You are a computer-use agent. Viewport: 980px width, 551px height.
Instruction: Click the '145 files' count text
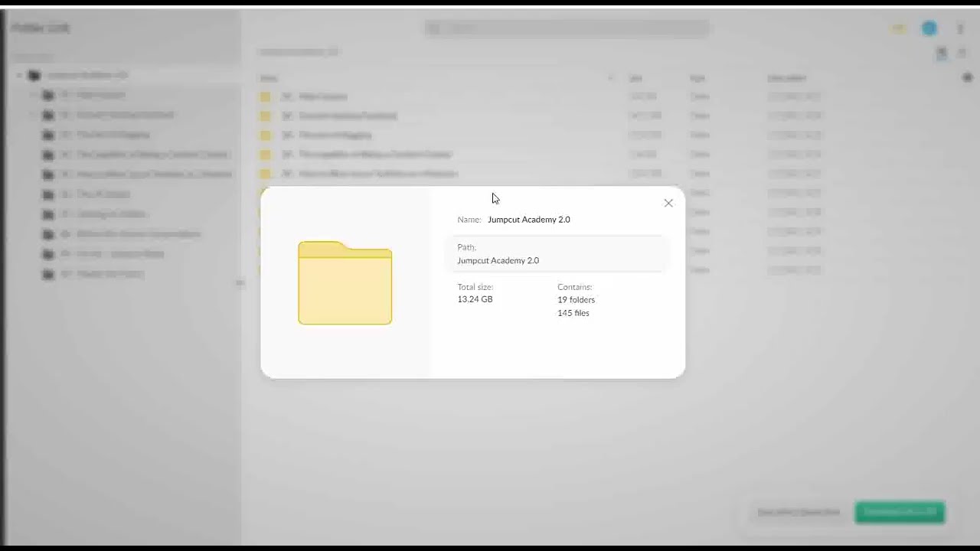573,313
